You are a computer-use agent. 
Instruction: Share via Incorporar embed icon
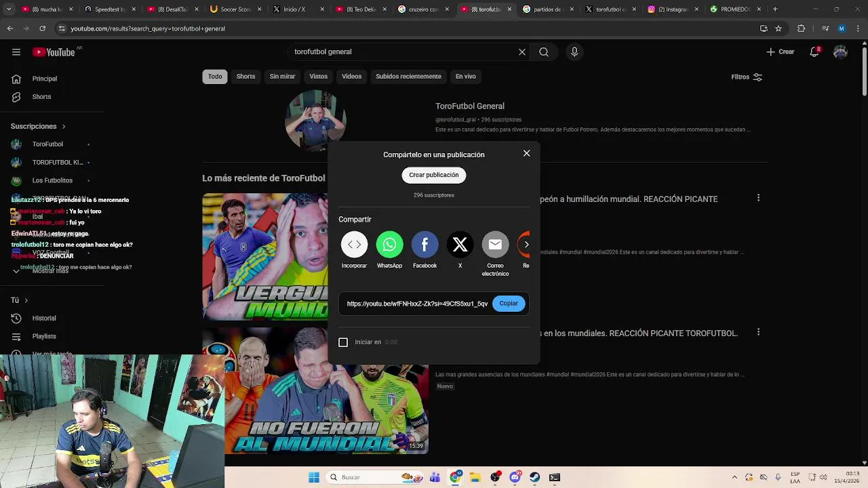point(354,245)
